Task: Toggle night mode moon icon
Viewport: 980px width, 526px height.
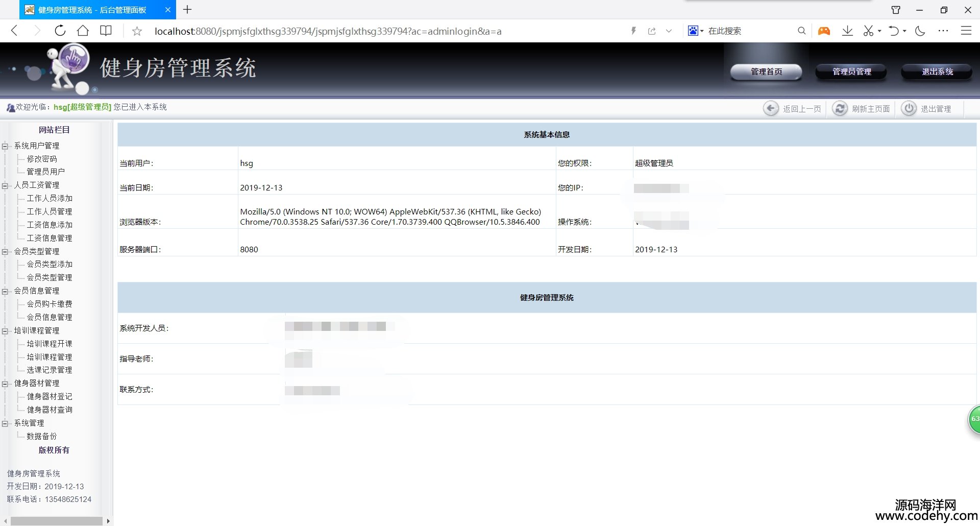Action: click(x=920, y=31)
